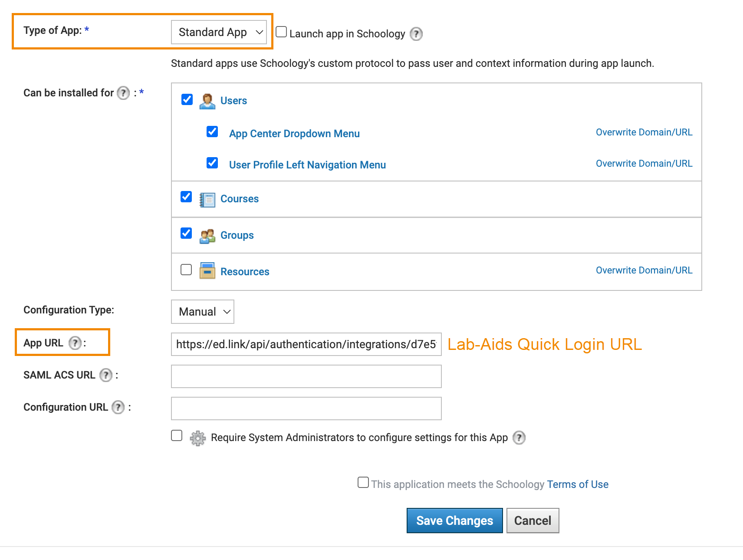Uncheck App Center Dropdown Menu checkbox
This screenshot has width=743, height=560.
[x=212, y=132]
